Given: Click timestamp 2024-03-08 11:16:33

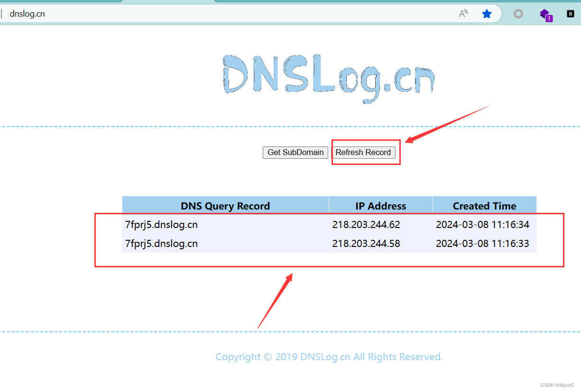Looking at the screenshot, I should [x=483, y=244].
